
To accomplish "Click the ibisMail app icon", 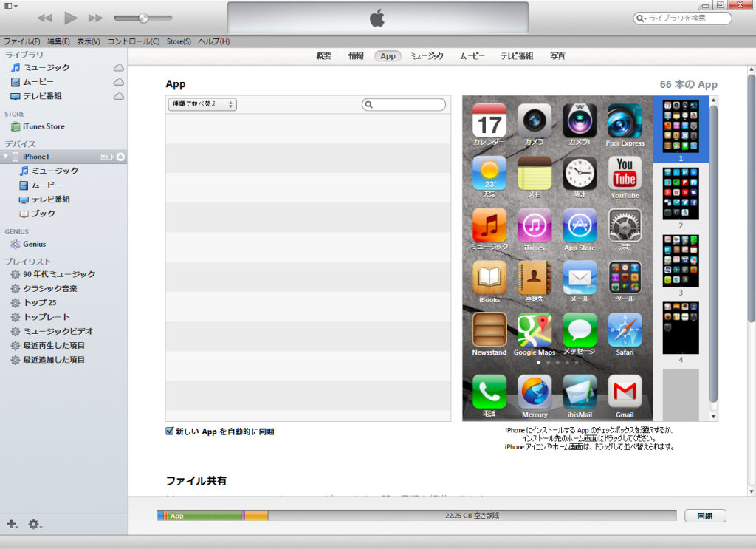I will [x=580, y=392].
